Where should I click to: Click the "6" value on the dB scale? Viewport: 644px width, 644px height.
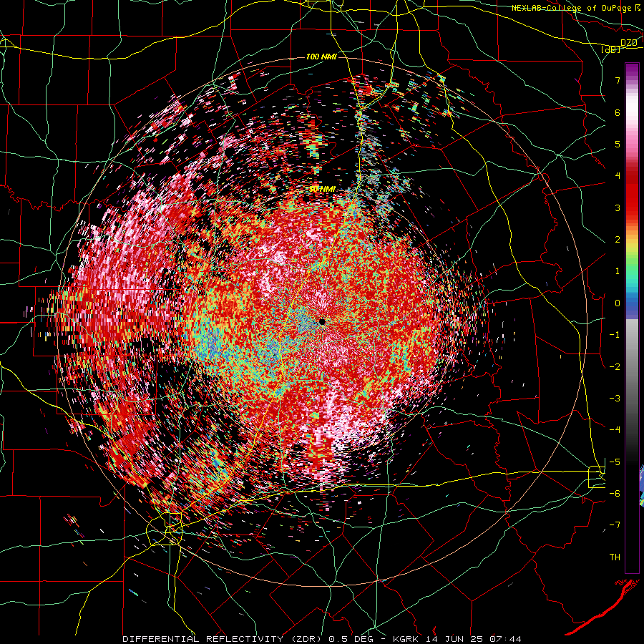(x=618, y=112)
